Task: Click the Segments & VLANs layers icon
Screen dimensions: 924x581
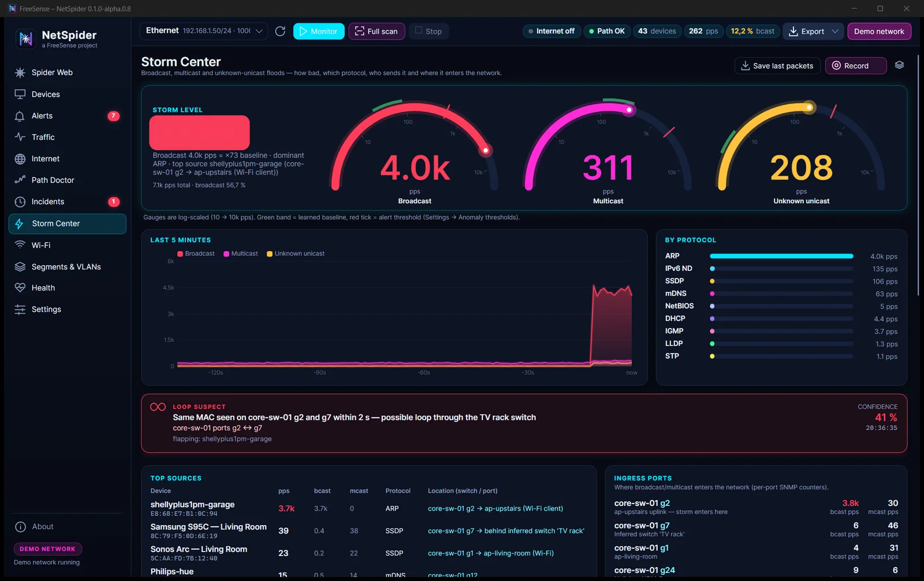Action: (x=20, y=267)
